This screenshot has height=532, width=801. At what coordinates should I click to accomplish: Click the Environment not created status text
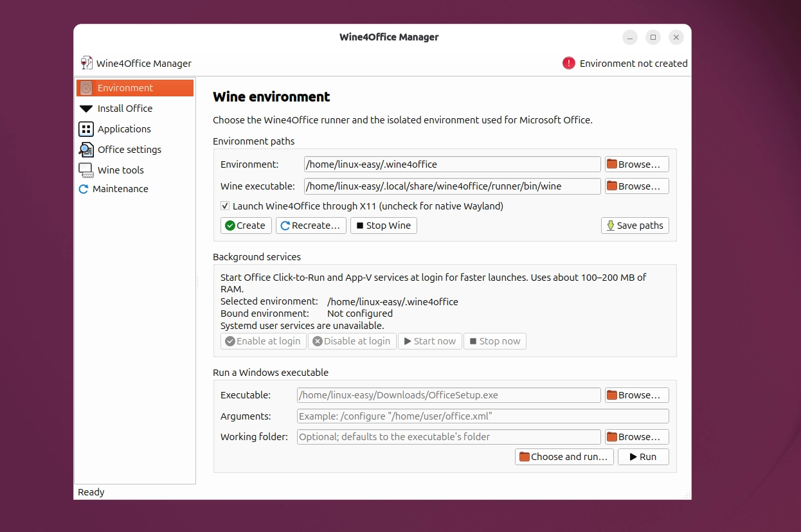[633, 64]
